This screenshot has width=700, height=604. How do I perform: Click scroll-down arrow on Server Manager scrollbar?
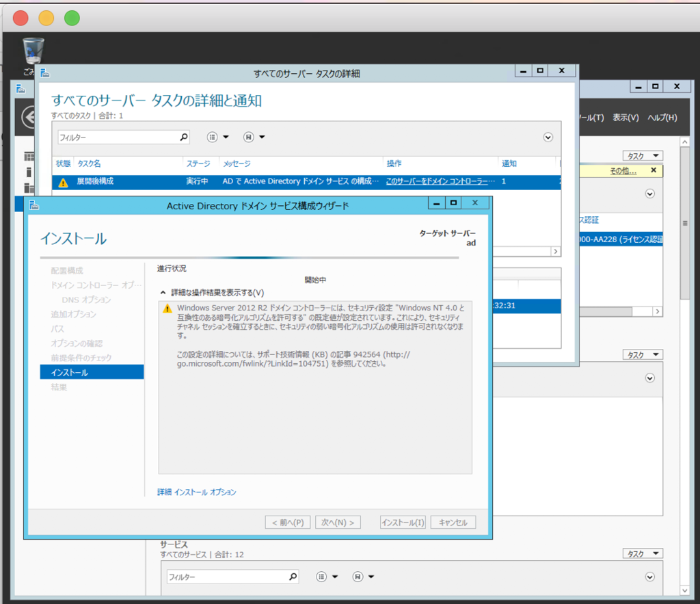coord(685,590)
